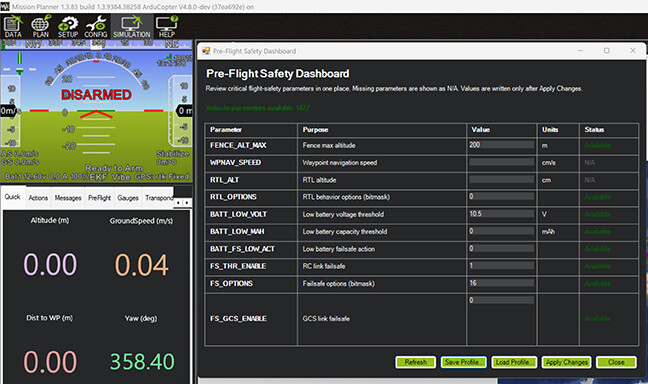Open the SETUP hardware icon
This screenshot has height=384, width=648.
point(68,27)
